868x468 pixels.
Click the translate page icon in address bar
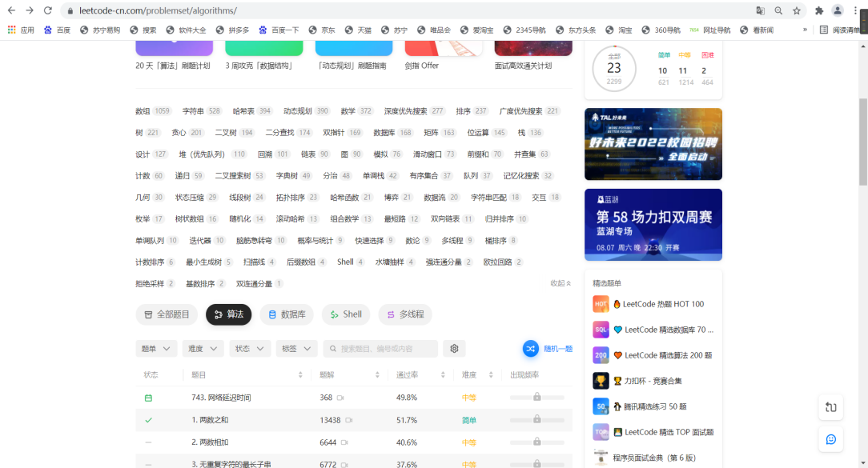(x=761, y=10)
